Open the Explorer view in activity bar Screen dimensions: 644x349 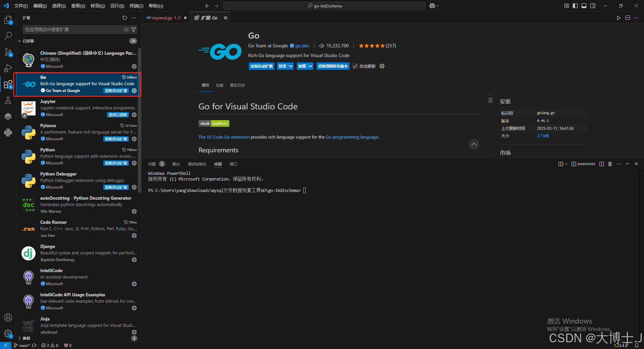point(8,20)
